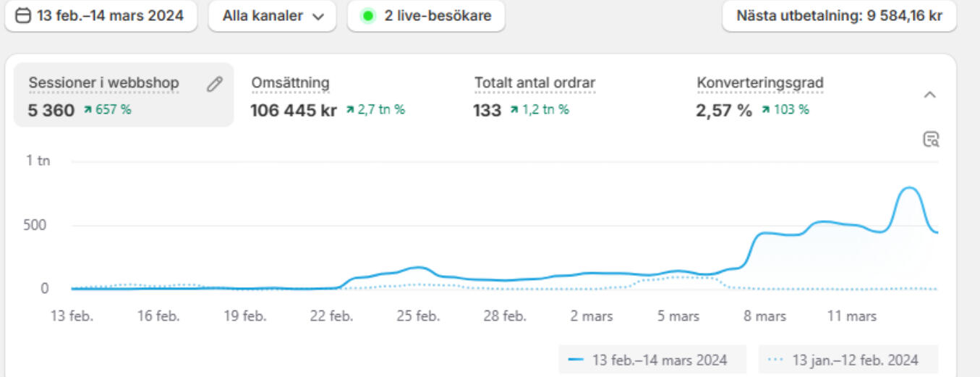Click the chart peak near 13 mars
The height and width of the screenshot is (377, 980).
(908, 189)
